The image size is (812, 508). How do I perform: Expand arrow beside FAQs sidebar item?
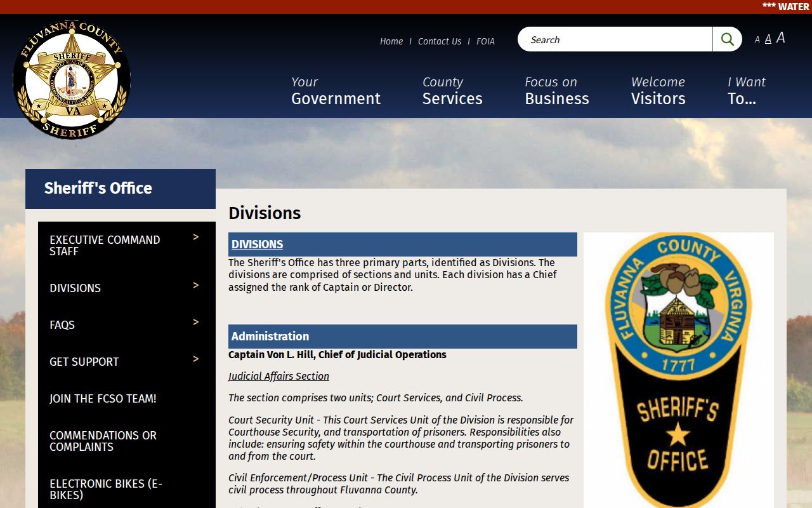pyautogui.click(x=196, y=322)
